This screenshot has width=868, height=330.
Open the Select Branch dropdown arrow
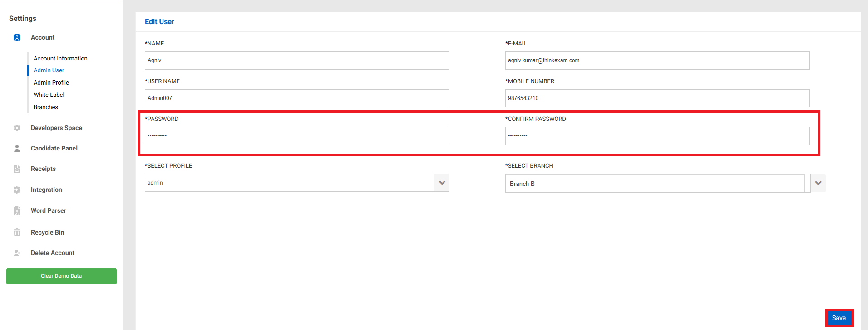[x=818, y=183]
